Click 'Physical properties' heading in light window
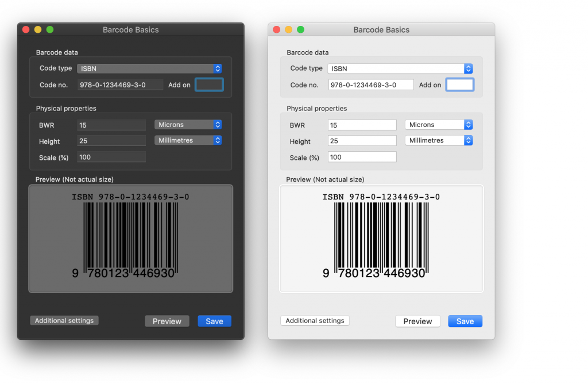 click(x=317, y=109)
